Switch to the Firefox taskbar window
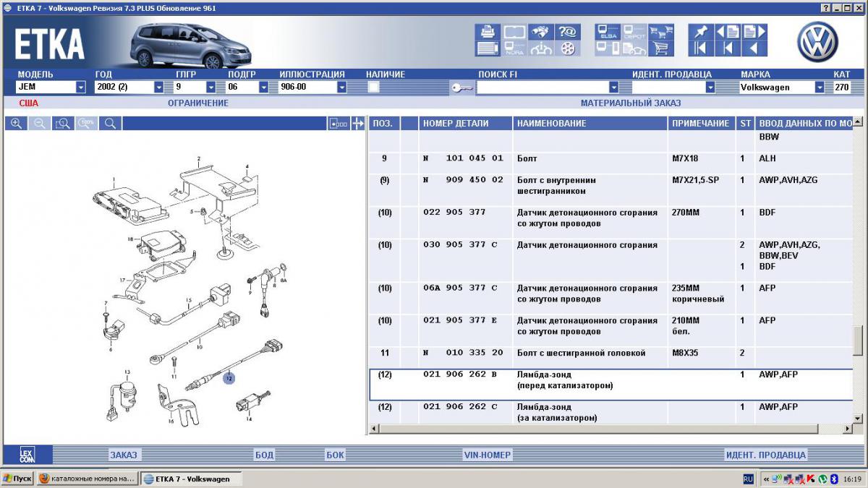 click(86, 479)
